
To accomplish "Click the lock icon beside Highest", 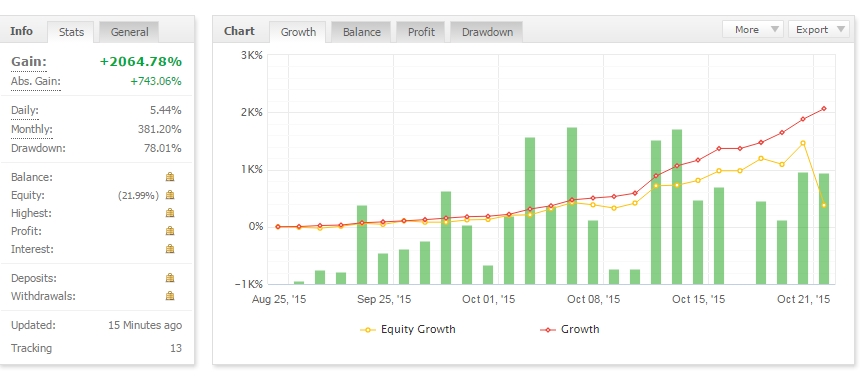I will pyautogui.click(x=170, y=213).
